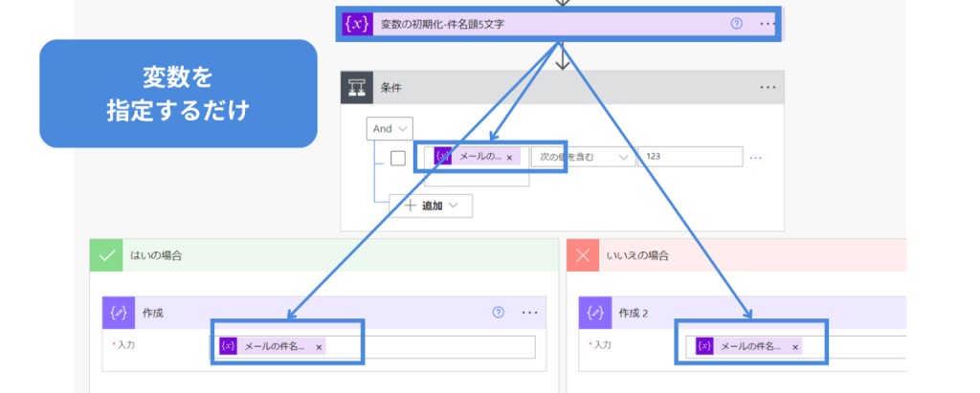Open help for the variable initialization action
This screenshot has height=393, width=980.
(736, 24)
